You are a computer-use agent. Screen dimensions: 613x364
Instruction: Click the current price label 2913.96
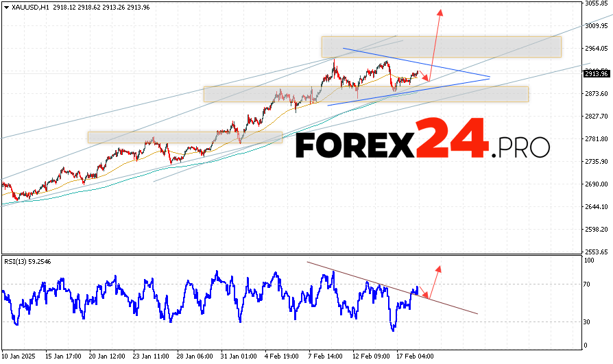coord(596,73)
